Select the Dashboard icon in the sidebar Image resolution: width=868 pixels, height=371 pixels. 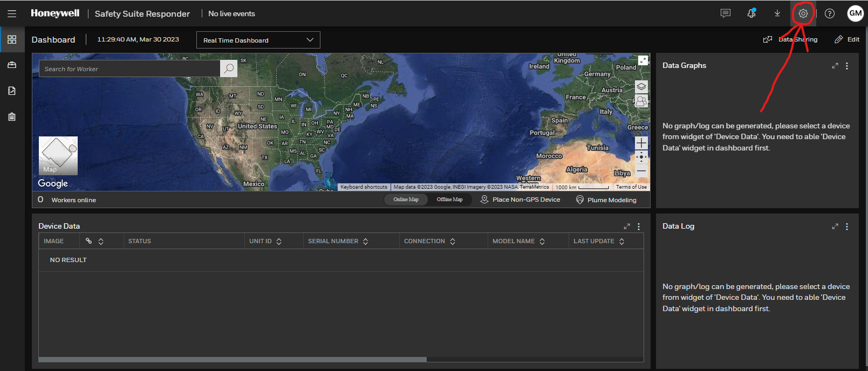coord(12,39)
